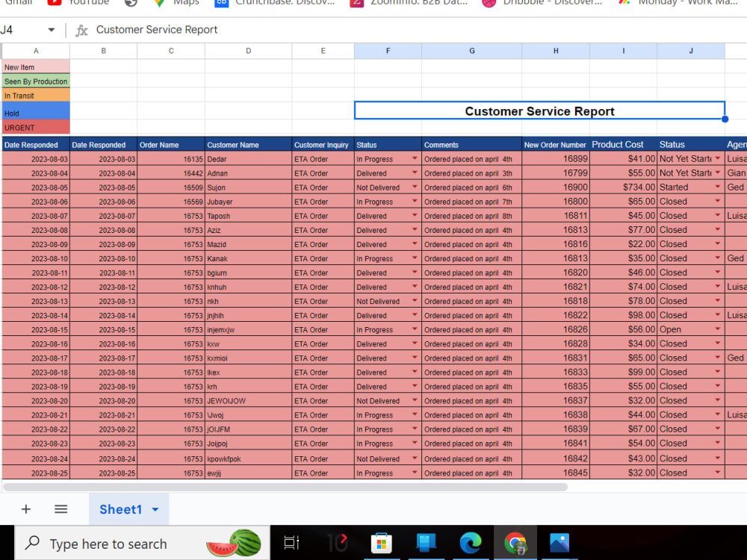Select the $734.00 product cost cell
Screen dimensions: 747x560
point(623,187)
